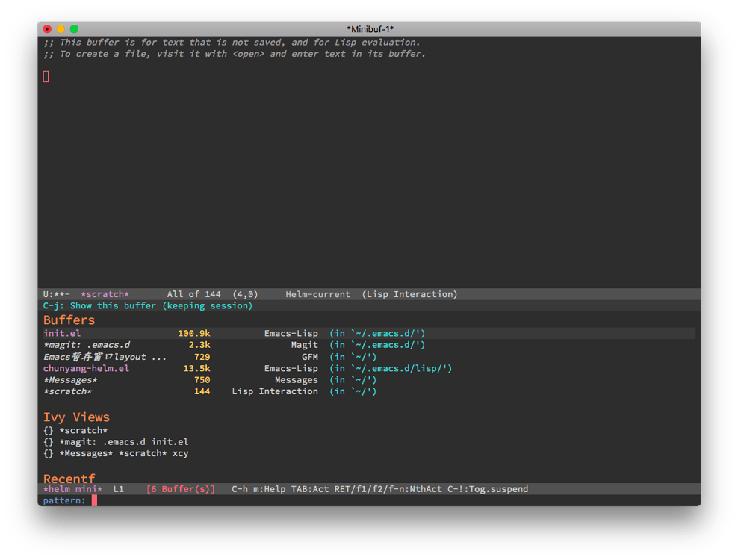Open the C-j Show this buffer action
This screenshot has height=560, width=738.
(x=148, y=305)
